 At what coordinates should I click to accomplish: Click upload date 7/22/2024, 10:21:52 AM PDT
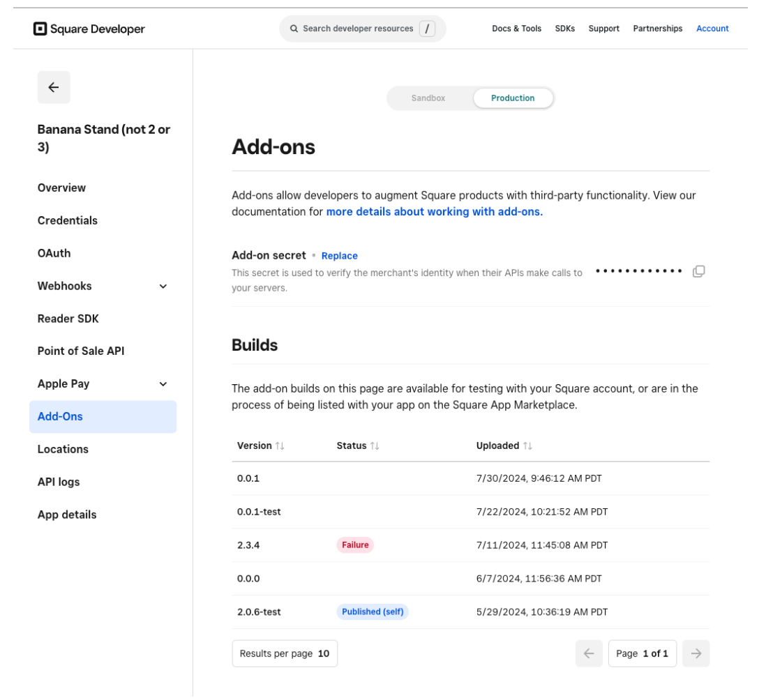(x=542, y=512)
